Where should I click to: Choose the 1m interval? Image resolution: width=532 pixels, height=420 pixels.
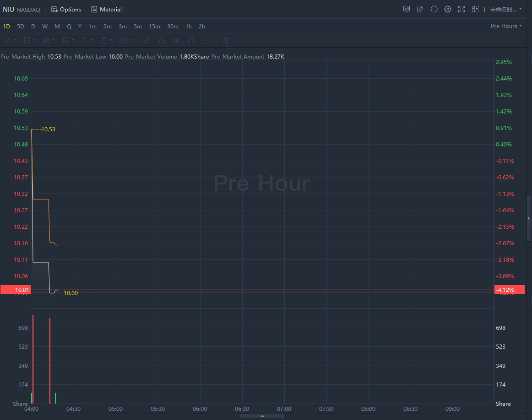coord(92,27)
